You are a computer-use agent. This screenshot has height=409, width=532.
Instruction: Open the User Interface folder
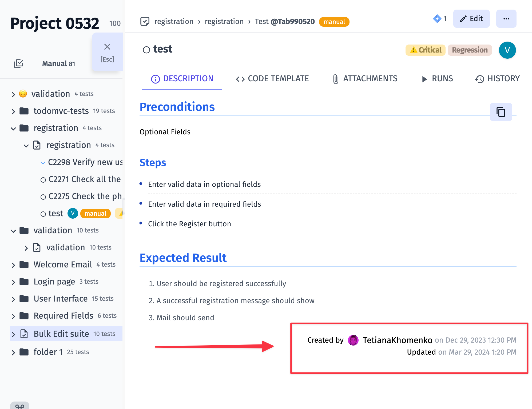[61, 299]
